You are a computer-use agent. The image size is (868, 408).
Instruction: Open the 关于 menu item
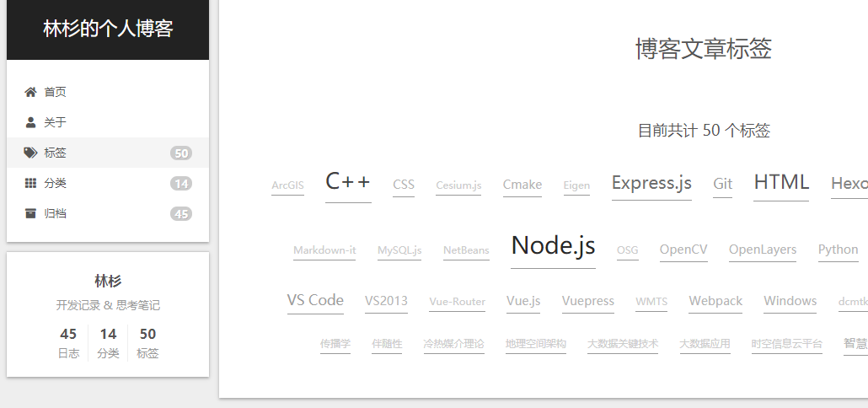108,122
